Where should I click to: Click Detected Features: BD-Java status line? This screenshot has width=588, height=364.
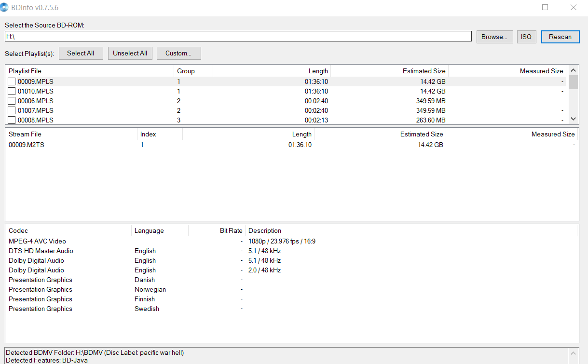pos(47,360)
